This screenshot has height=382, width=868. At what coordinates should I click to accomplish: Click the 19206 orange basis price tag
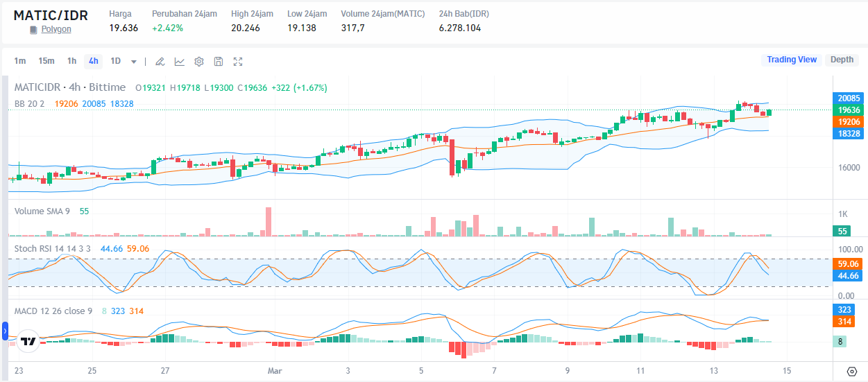tap(849, 121)
